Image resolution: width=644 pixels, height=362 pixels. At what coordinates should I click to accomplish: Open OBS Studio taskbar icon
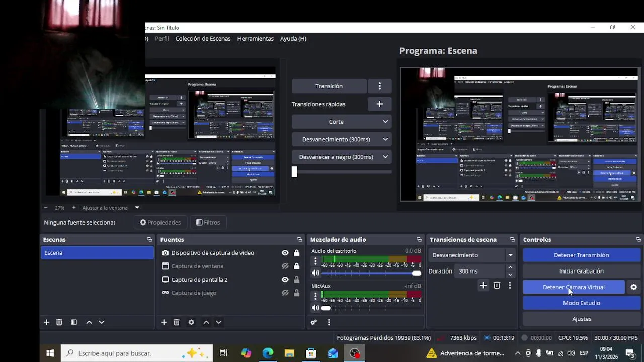click(x=355, y=353)
